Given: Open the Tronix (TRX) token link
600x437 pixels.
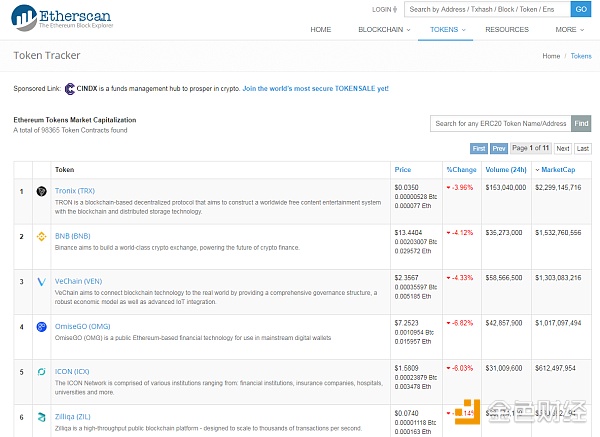Looking at the screenshot, I should pos(75,191).
